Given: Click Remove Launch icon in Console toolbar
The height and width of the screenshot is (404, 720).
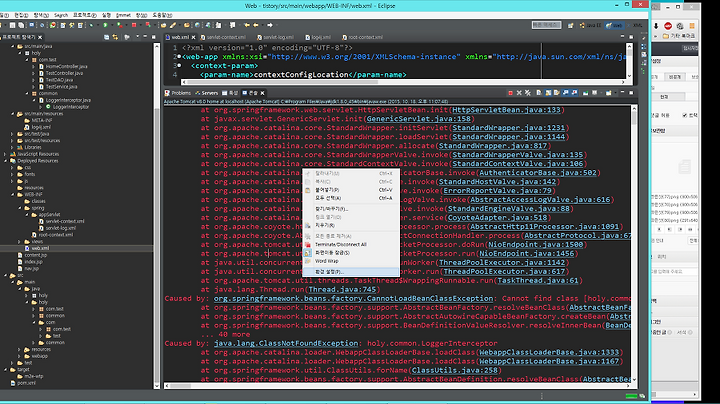Looking at the screenshot, I should coord(519,93).
